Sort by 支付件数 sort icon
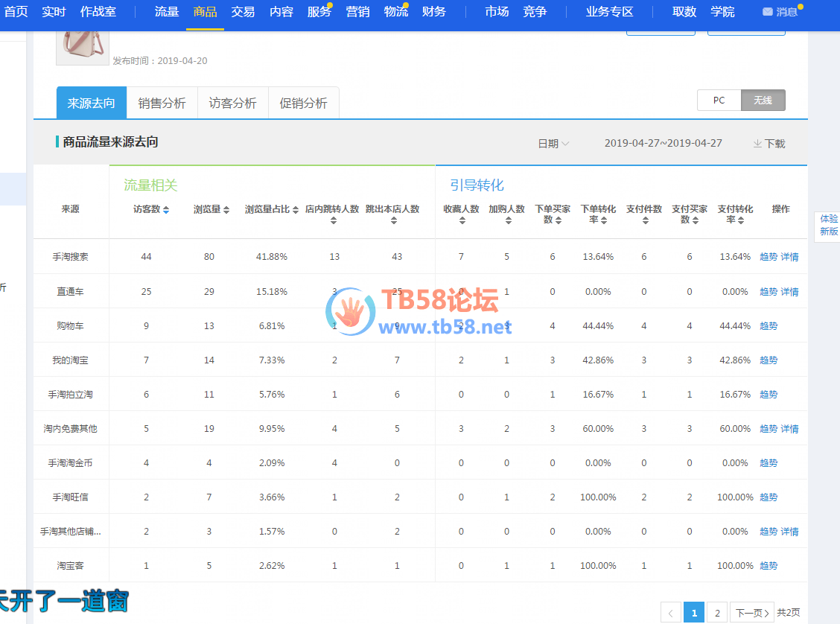This screenshot has width=840, height=624. click(645, 220)
